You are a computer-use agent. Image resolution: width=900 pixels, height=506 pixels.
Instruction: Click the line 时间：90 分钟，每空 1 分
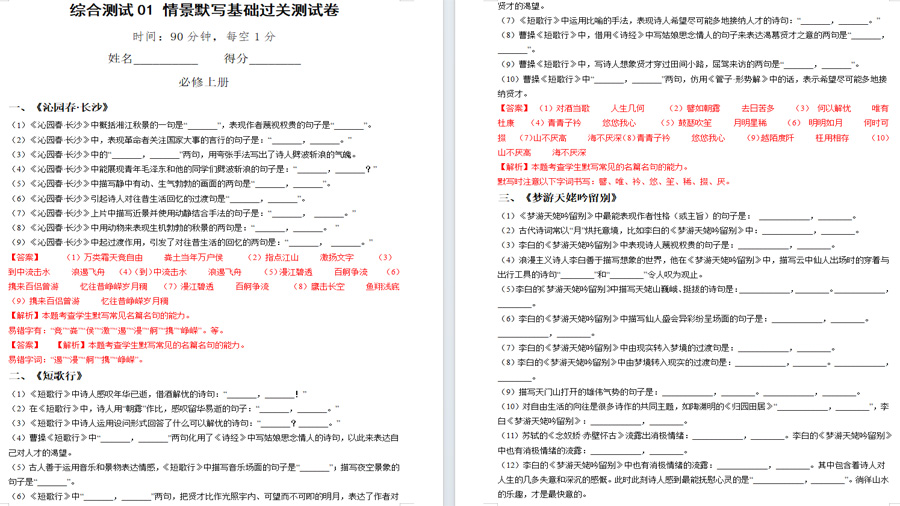pos(204,37)
